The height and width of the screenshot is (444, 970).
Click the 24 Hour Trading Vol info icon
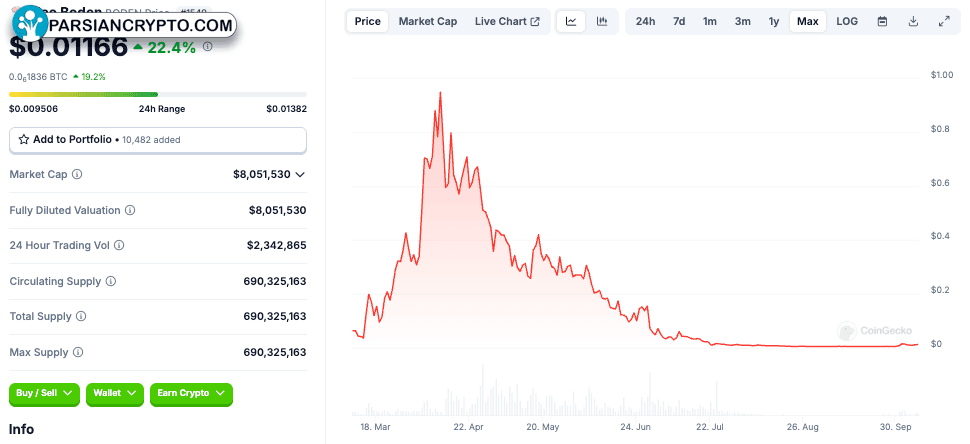coord(119,245)
